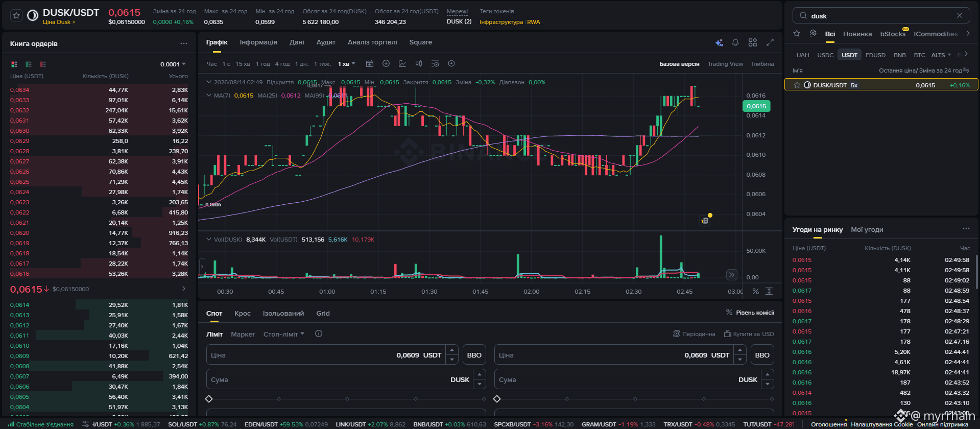Click the buy amount slider diamond handle
The height and width of the screenshot is (429, 980).
(209, 399)
